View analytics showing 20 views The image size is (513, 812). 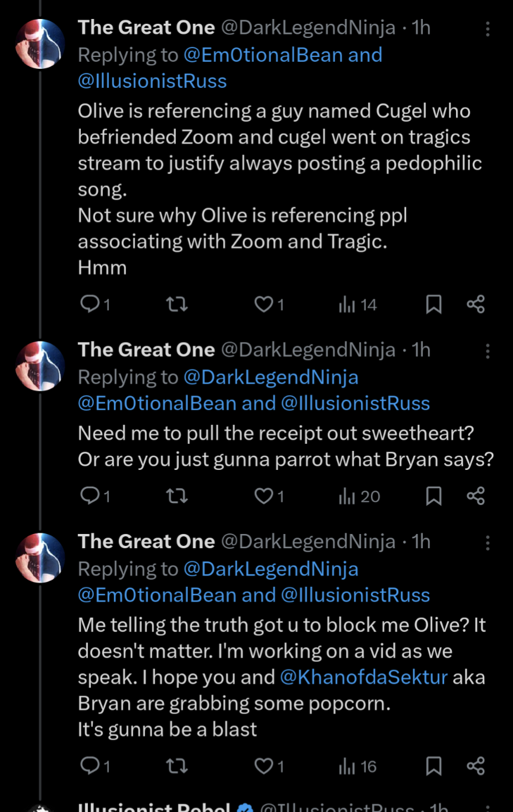coord(359,496)
